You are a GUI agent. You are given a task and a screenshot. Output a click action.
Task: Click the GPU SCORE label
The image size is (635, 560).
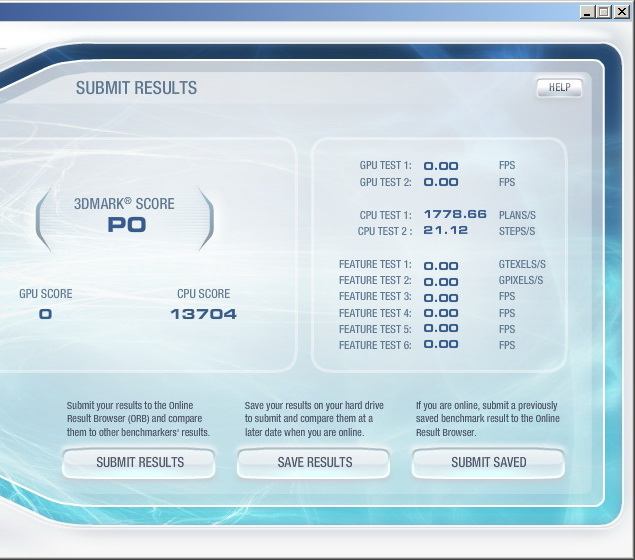pos(46,294)
